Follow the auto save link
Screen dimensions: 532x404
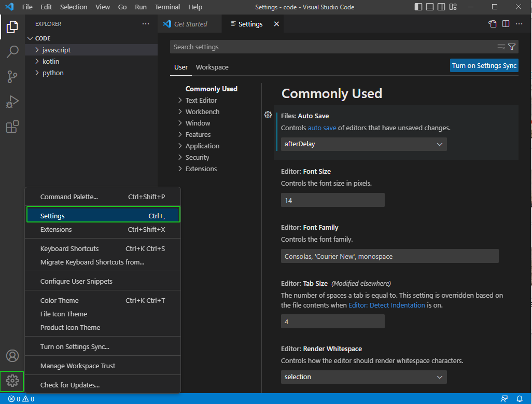click(321, 128)
